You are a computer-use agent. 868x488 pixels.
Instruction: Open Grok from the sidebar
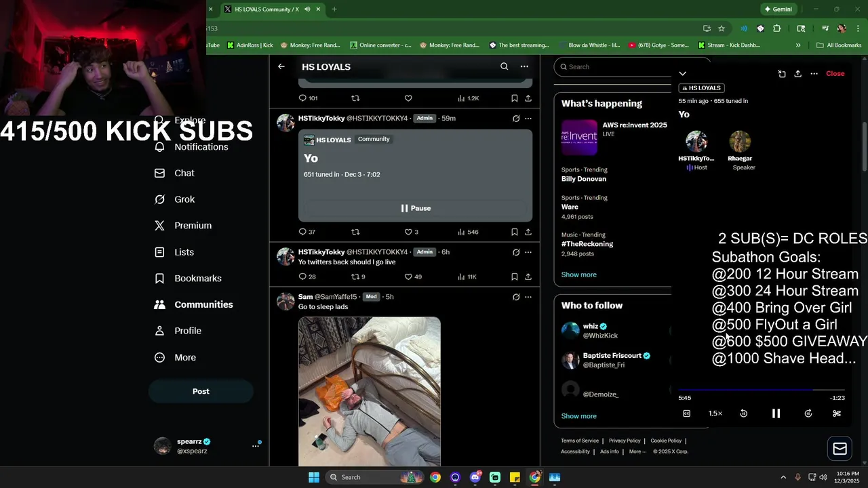[x=175, y=199]
